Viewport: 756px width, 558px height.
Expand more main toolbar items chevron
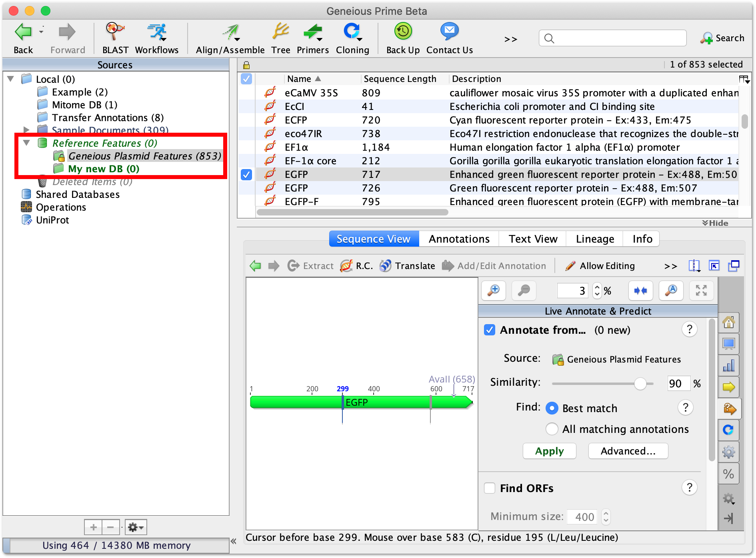tap(511, 39)
